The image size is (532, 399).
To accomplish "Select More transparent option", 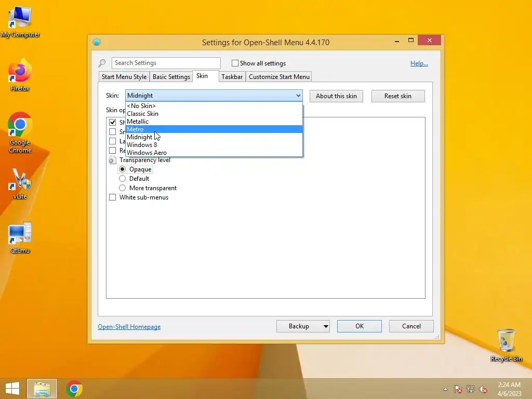I will tap(122, 188).
